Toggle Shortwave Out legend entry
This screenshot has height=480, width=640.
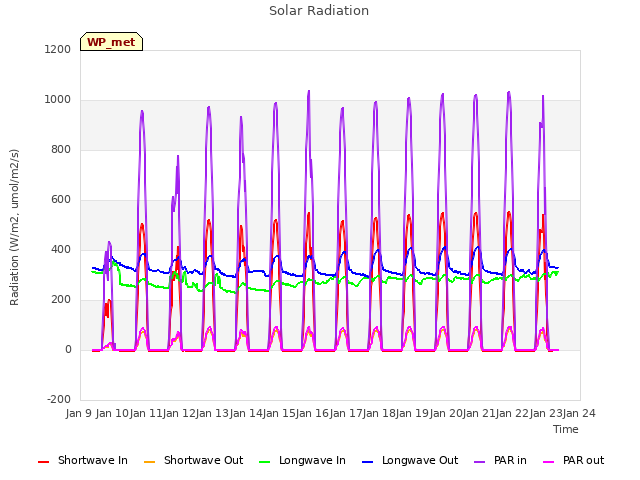pos(193,461)
